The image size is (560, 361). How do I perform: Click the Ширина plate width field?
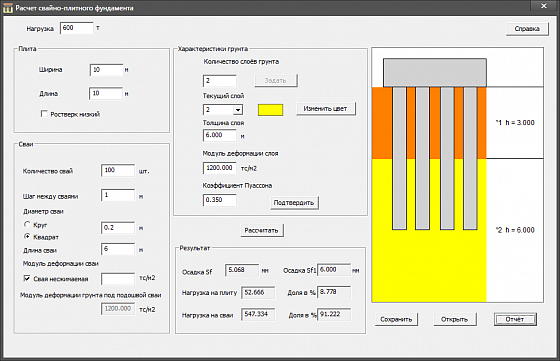coord(107,70)
